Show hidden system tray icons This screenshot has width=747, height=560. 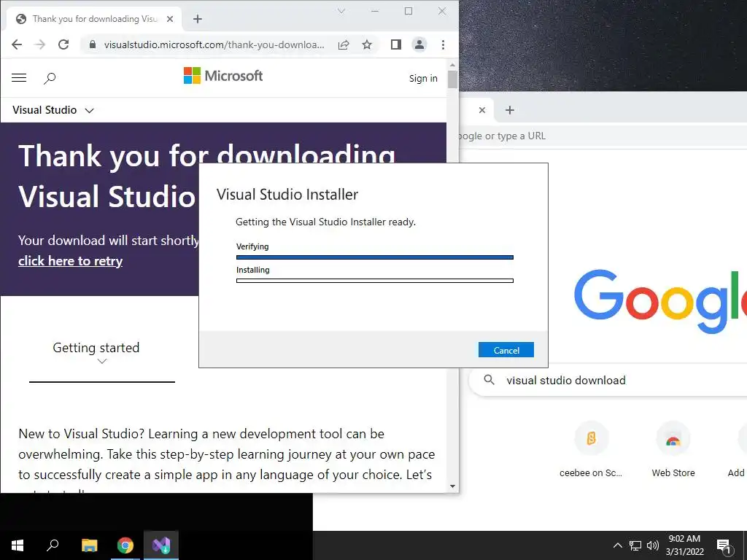(x=617, y=545)
